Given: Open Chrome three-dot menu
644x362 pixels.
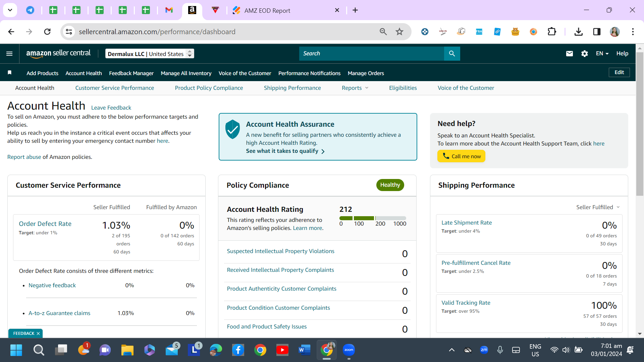Looking at the screenshot, I should pos(633,32).
